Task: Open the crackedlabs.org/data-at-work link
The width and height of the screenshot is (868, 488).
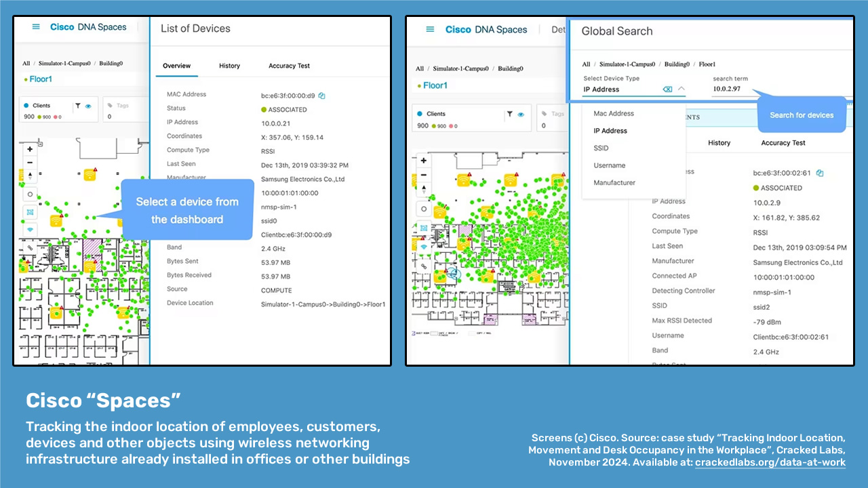Action: click(x=770, y=462)
